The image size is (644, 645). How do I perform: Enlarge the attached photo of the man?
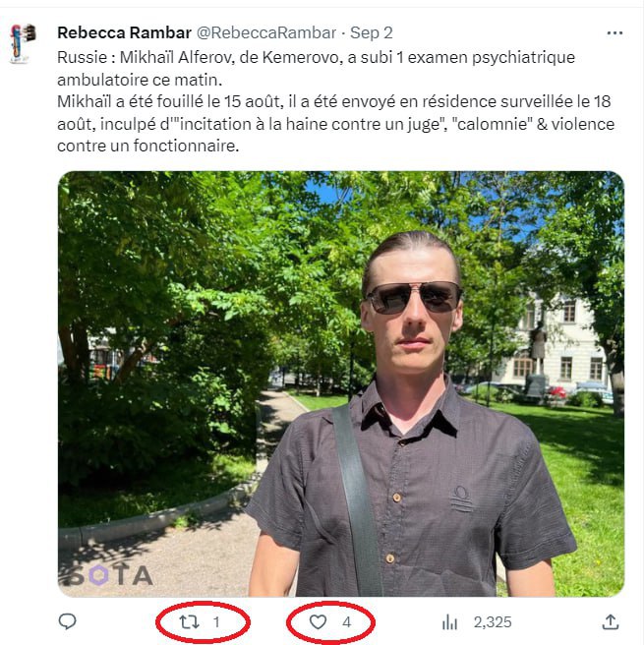tap(341, 383)
